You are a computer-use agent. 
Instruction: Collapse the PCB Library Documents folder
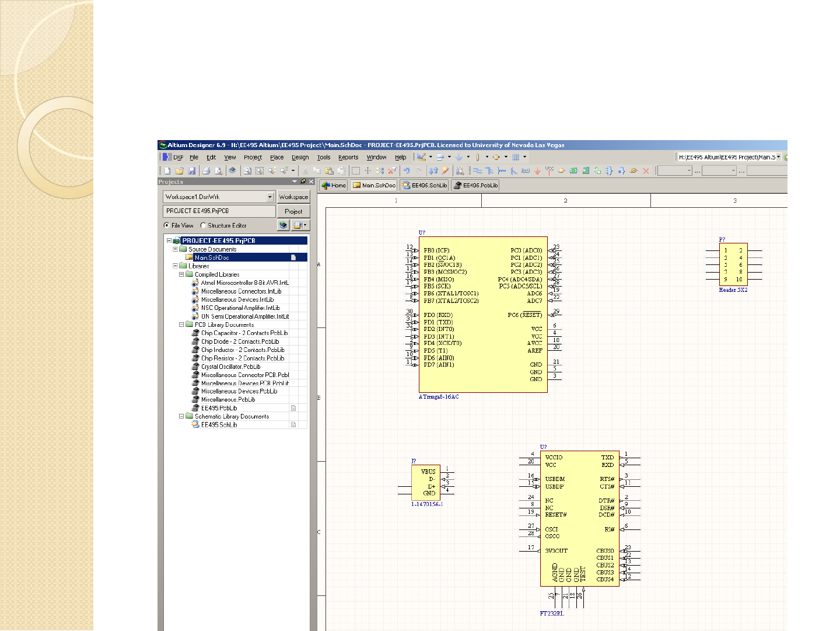(x=181, y=325)
